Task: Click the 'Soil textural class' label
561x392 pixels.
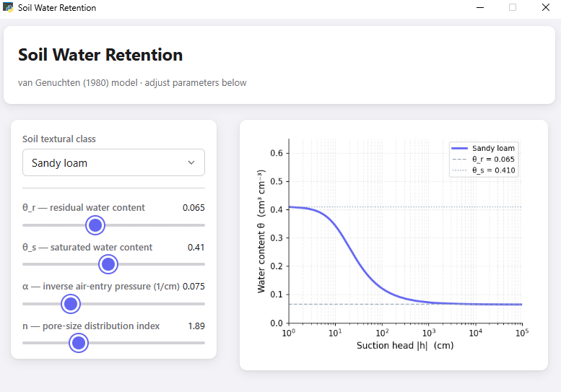Action: [59, 139]
